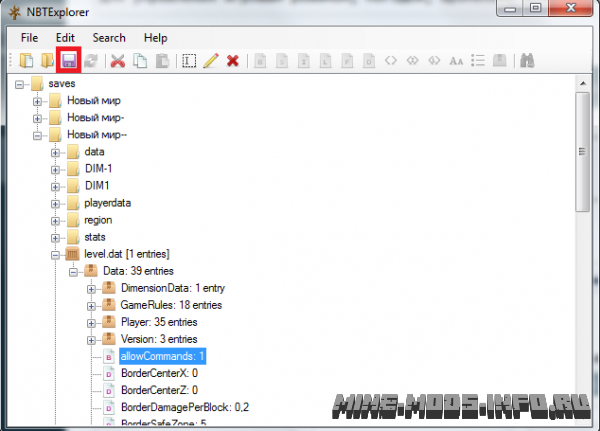Click the Find binoculars icon
The width and height of the screenshot is (600, 431).
coord(527,60)
